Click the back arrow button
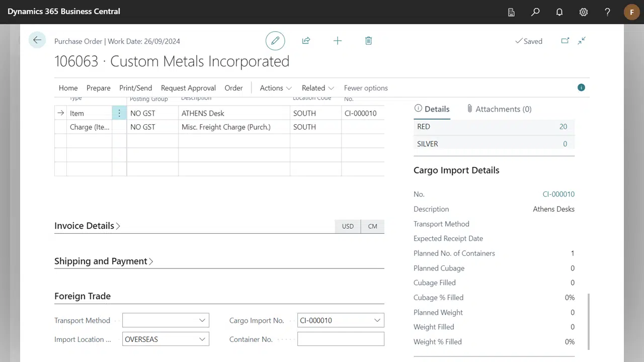 point(37,40)
